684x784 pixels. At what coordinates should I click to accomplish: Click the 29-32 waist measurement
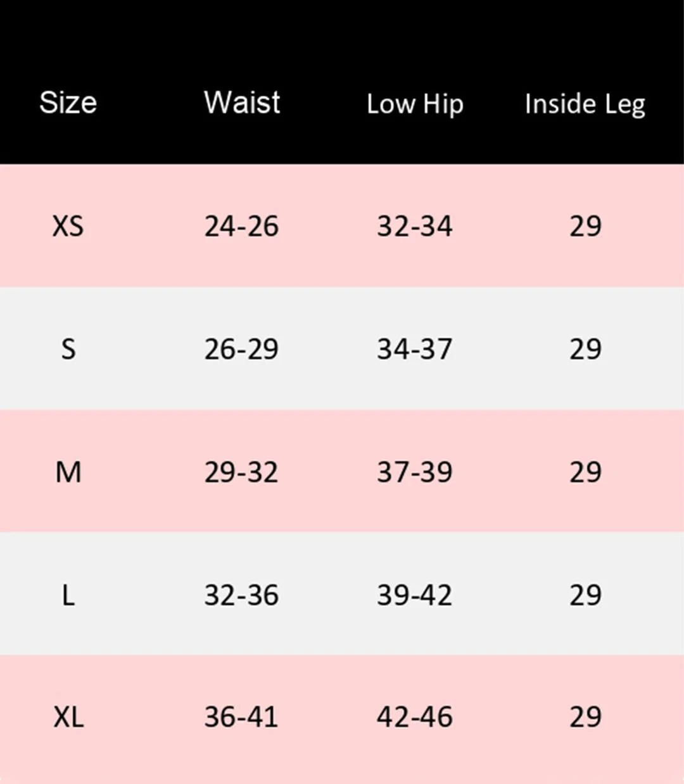241,472
